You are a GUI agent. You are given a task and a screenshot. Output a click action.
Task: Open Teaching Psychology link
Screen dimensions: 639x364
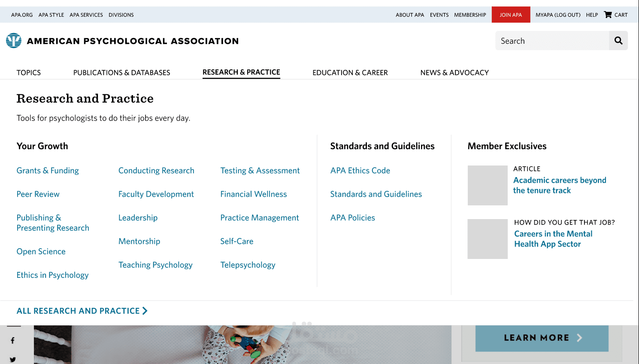(x=155, y=265)
